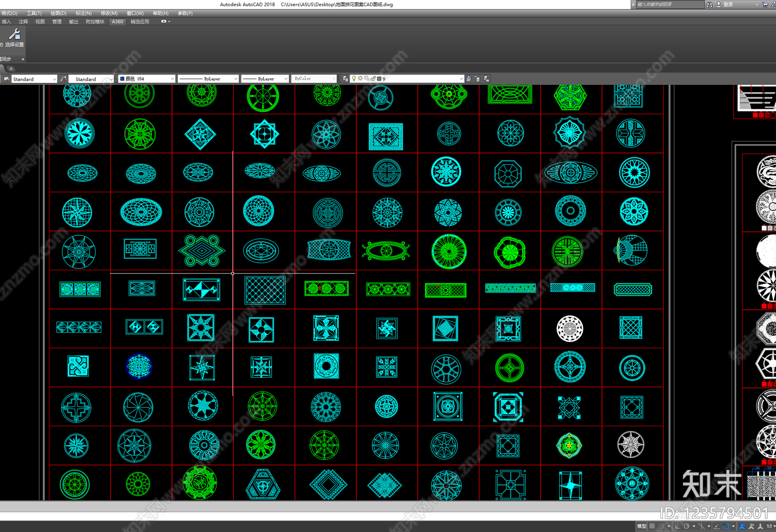Open the 颜色 154 color dropdown

(x=146, y=79)
